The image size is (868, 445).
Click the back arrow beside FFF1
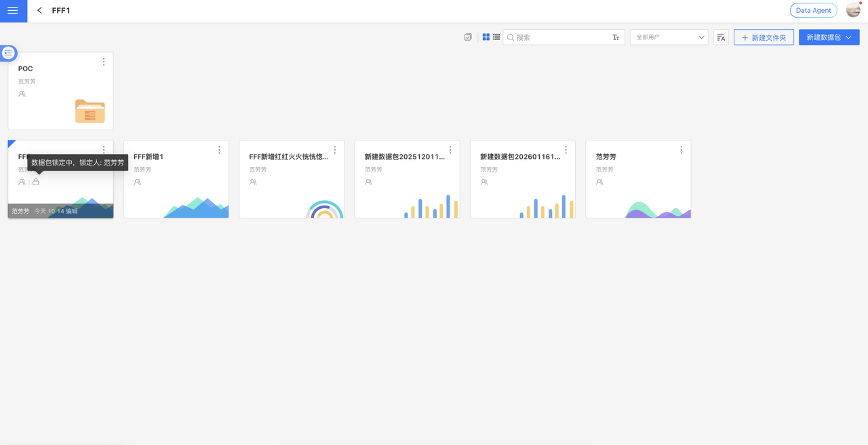40,11
